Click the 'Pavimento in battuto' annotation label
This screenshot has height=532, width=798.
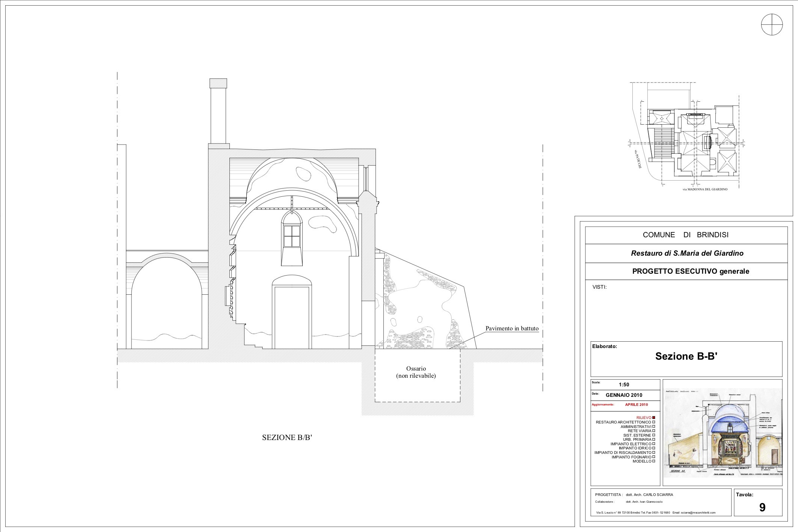(x=512, y=329)
